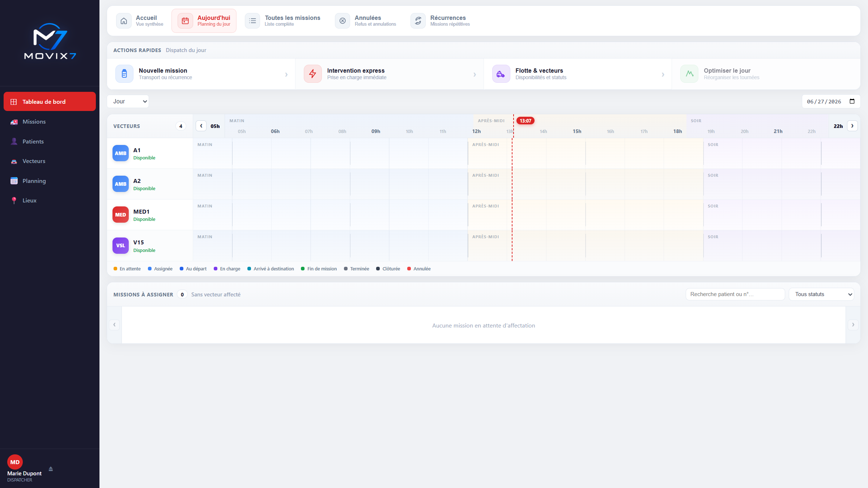
Task: Click the vecteurs count badge showing 4
Action: 181,126
